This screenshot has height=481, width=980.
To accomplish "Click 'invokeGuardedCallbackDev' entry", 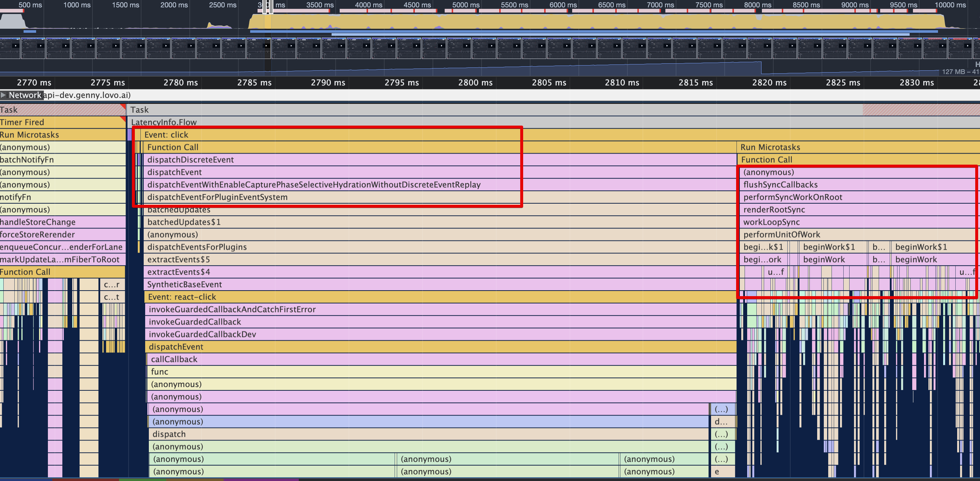I will (x=202, y=334).
